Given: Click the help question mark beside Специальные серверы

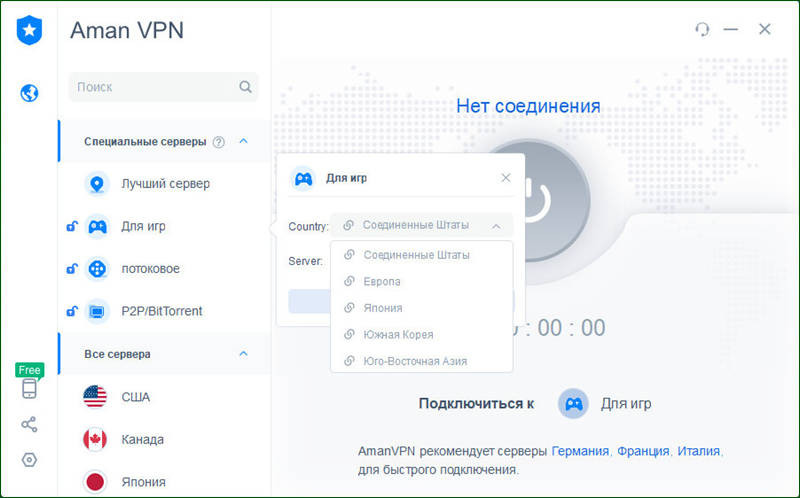Looking at the screenshot, I should pyautogui.click(x=218, y=142).
